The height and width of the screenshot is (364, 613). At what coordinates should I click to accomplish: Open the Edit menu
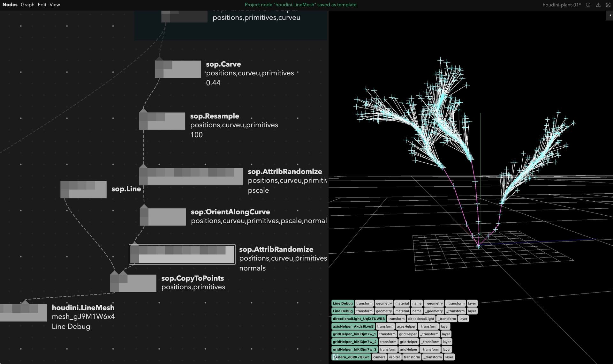click(42, 4)
